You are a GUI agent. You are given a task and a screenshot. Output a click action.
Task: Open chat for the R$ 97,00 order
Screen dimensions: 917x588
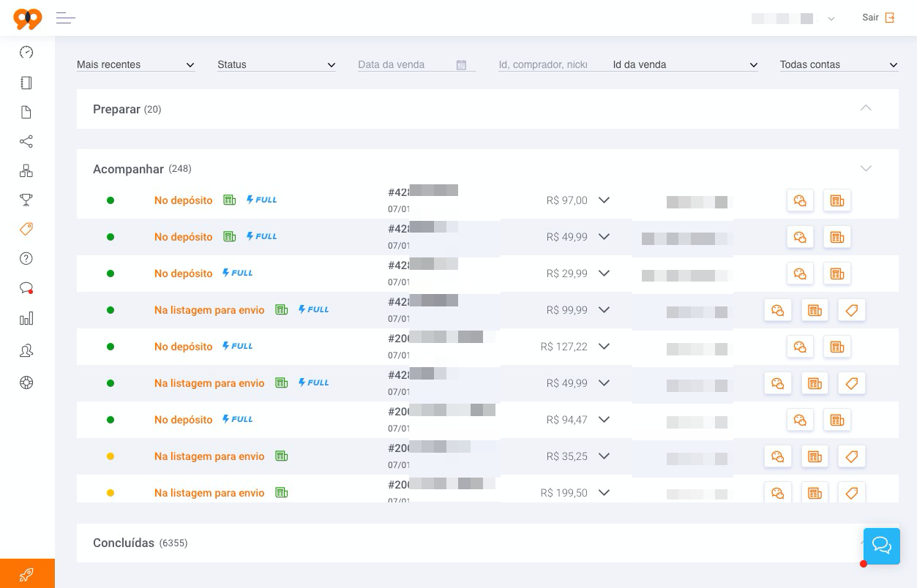[800, 200]
